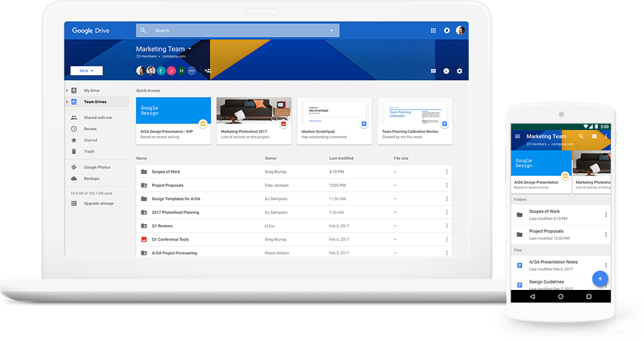Sort by File size column header
Viewport: 644px width, 341px height.
pyautogui.click(x=401, y=158)
